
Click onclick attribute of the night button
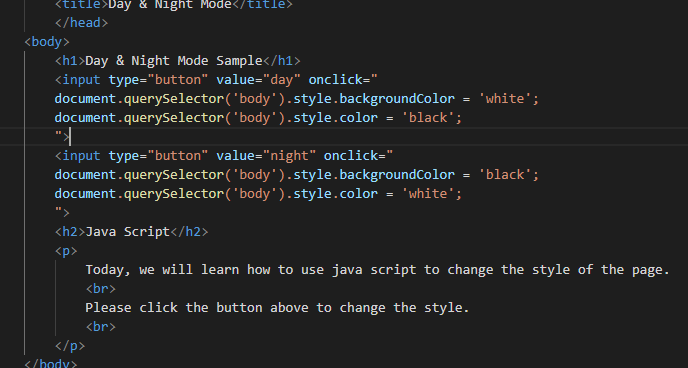(x=358, y=156)
